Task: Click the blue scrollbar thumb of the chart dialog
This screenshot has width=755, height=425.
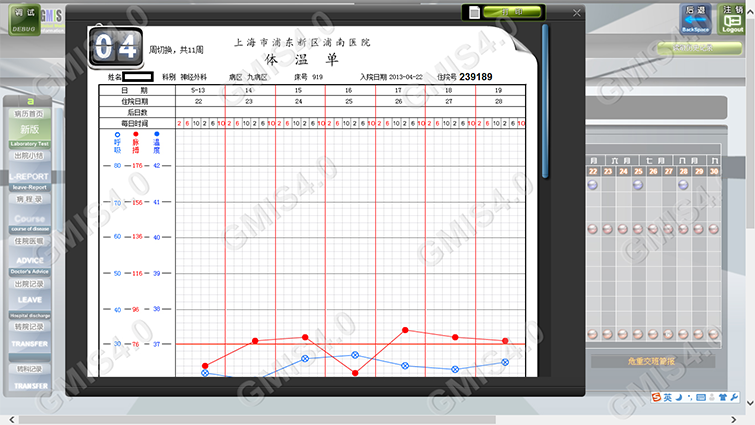Action: 545,101
